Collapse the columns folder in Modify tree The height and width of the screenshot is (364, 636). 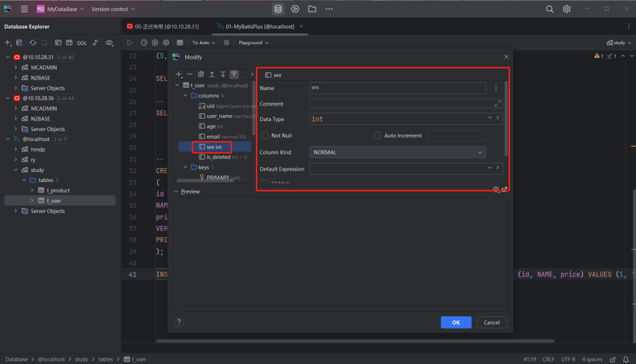click(x=185, y=96)
